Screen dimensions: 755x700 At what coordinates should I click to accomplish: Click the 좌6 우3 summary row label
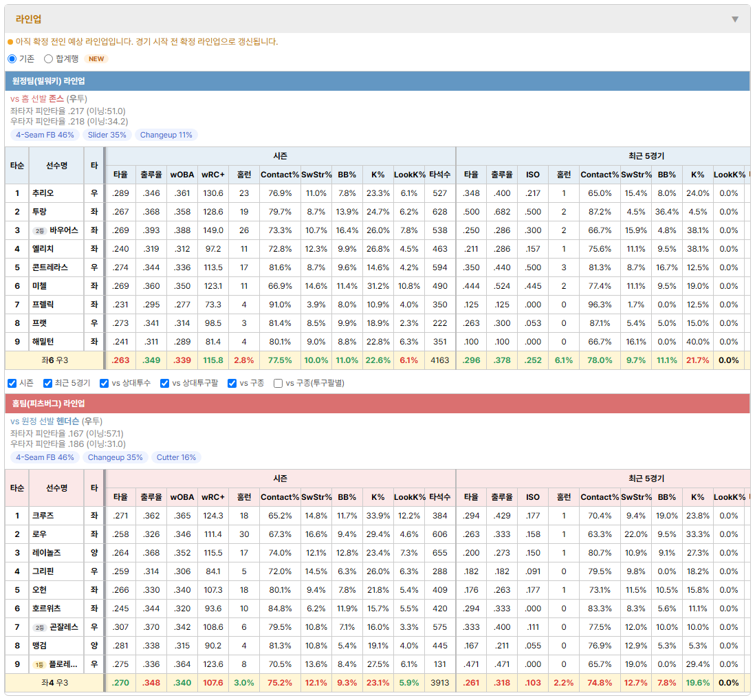pos(54,360)
